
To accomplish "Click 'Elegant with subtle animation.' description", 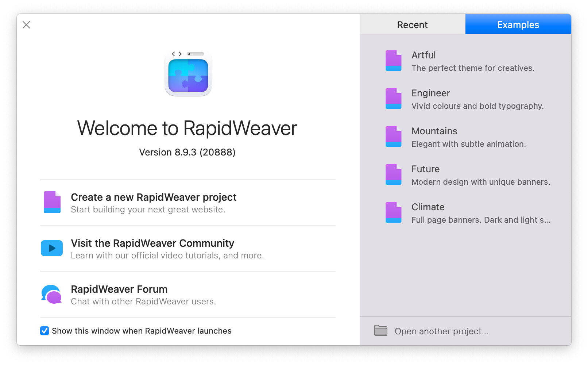I will pos(469,144).
